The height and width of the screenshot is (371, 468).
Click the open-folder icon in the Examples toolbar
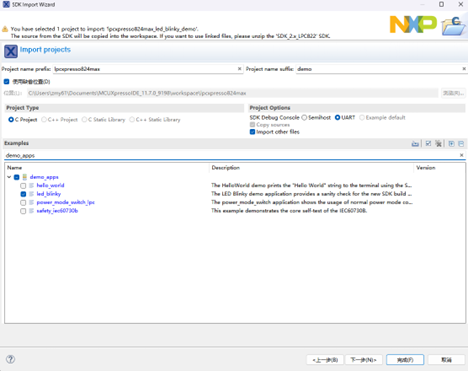(415, 144)
